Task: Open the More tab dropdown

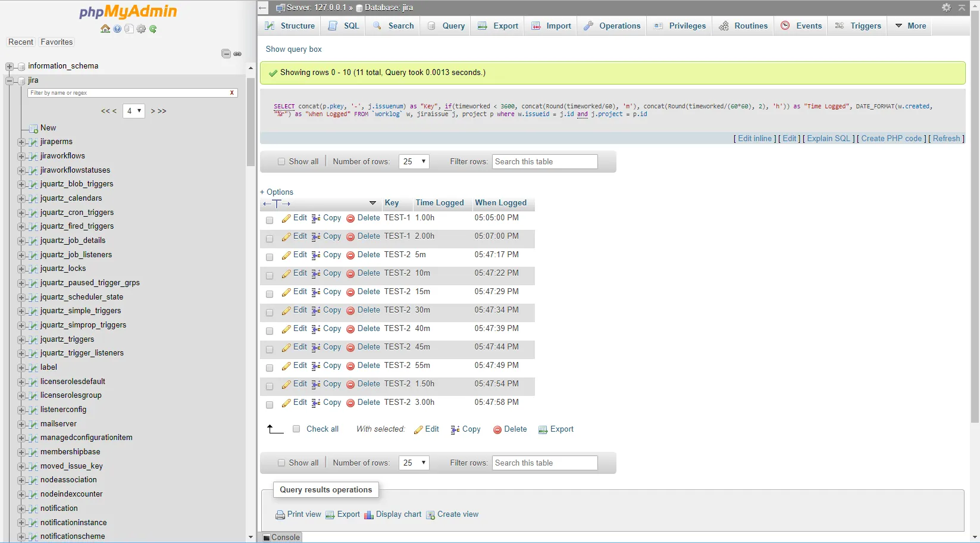Action: [x=910, y=26]
